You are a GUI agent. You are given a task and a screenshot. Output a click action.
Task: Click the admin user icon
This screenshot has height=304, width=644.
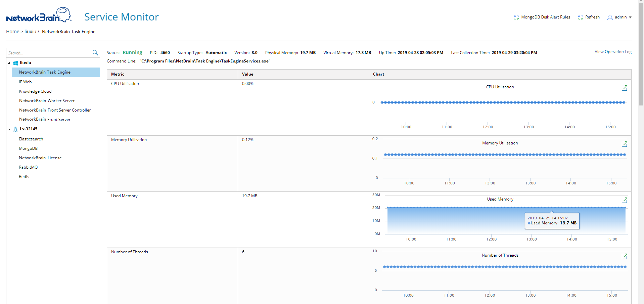point(610,17)
